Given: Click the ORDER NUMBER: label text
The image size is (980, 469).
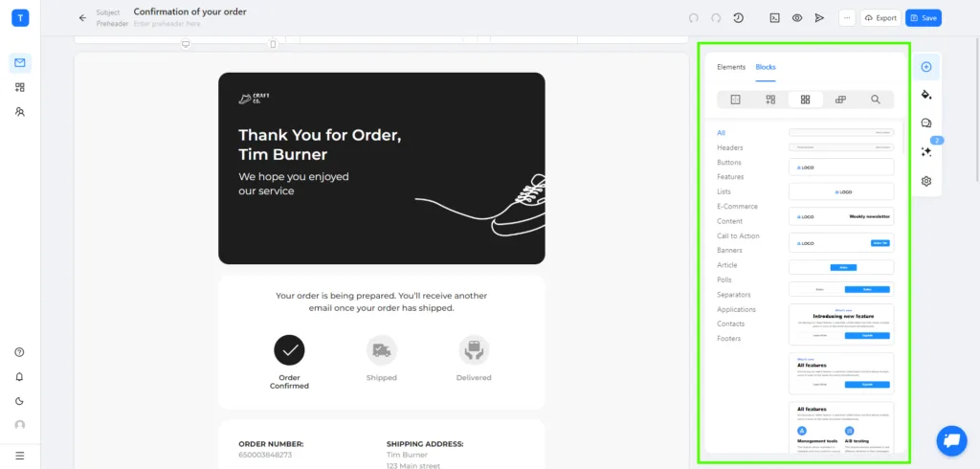Looking at the screenshot, I should [271, 444].
